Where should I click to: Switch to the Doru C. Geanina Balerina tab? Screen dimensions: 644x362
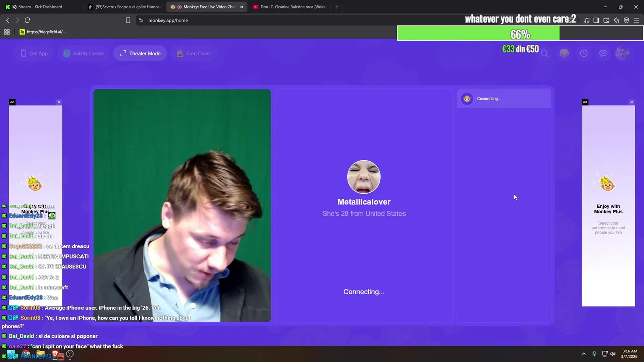pyautogui.click(x=289, y=7)
